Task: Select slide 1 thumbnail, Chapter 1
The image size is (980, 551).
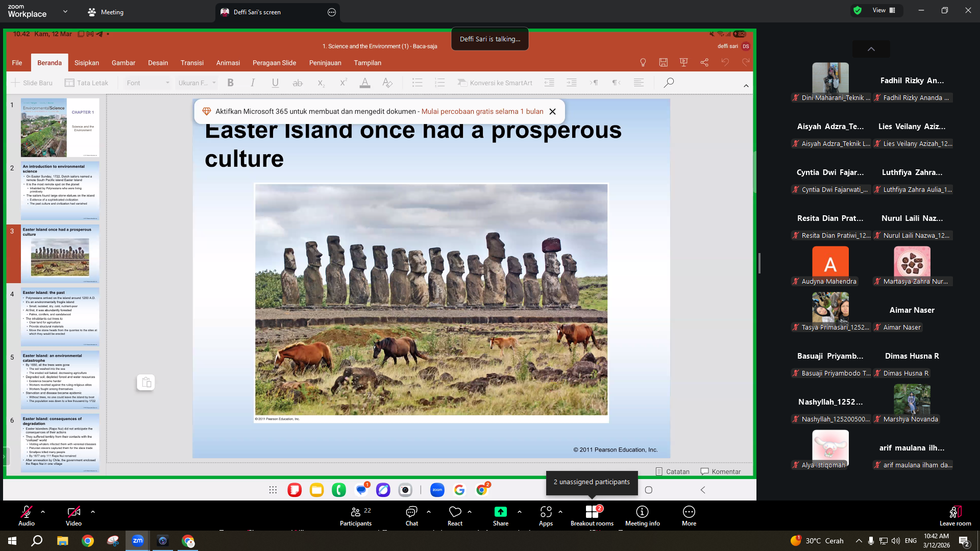Action: click(x=60, y=128)
